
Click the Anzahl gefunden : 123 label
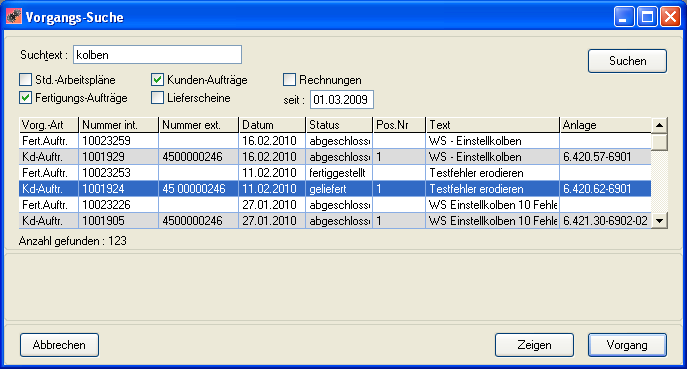click(73, 241)
